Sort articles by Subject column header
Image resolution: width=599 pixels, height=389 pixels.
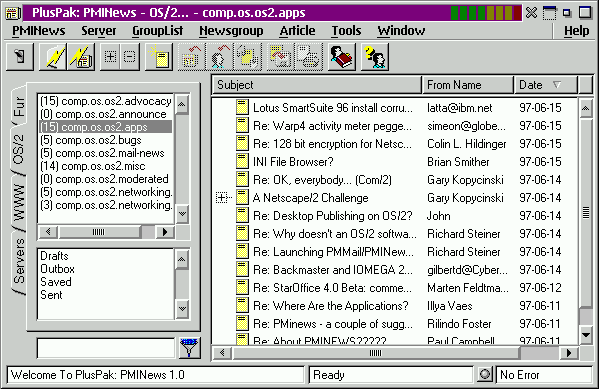pos(317,85)
